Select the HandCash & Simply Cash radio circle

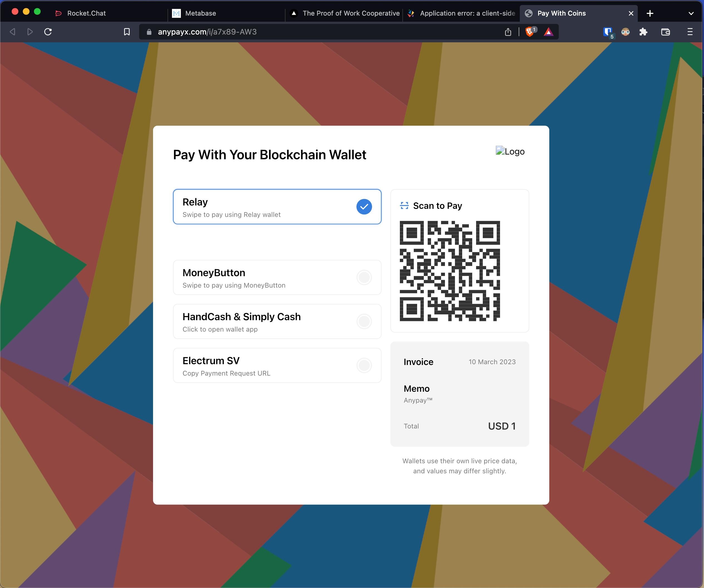tap(364, 321)
